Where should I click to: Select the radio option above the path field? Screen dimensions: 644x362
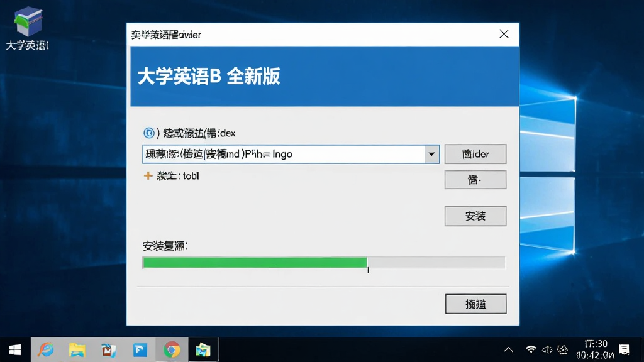[148, 133]
